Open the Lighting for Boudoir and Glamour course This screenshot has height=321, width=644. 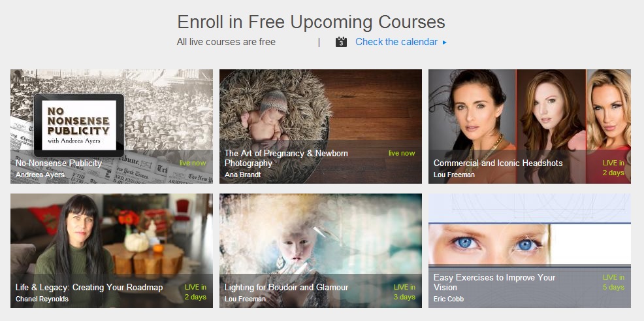(320, 250)
